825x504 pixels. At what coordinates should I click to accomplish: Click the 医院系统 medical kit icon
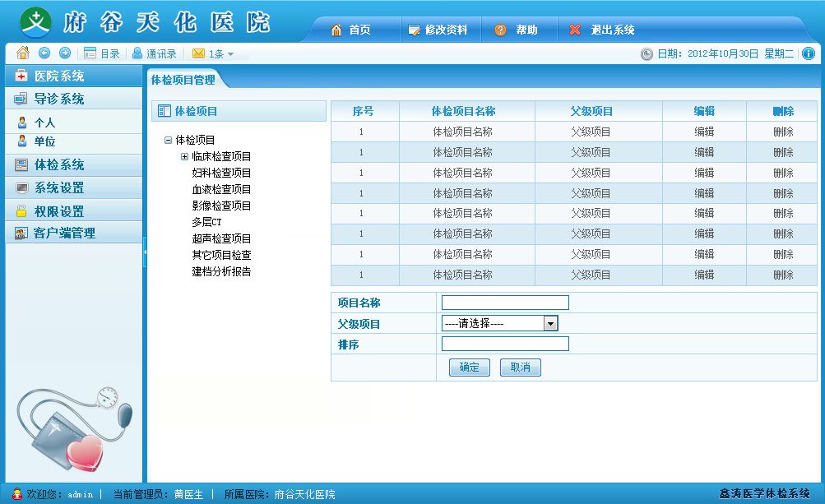21,76
